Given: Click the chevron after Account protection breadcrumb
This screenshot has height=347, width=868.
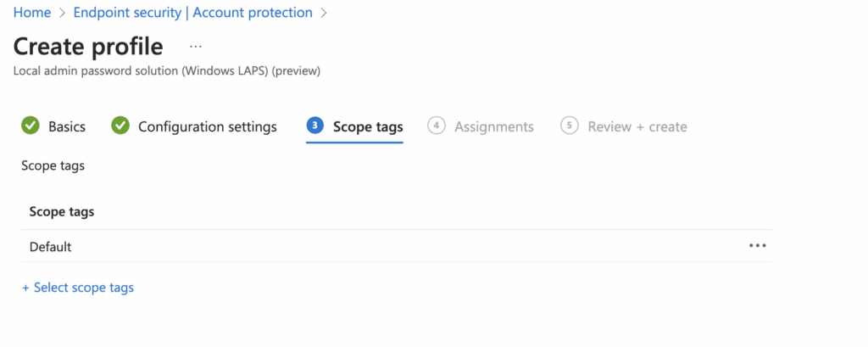Looking at the screenshot, I should tap(324, 13).
